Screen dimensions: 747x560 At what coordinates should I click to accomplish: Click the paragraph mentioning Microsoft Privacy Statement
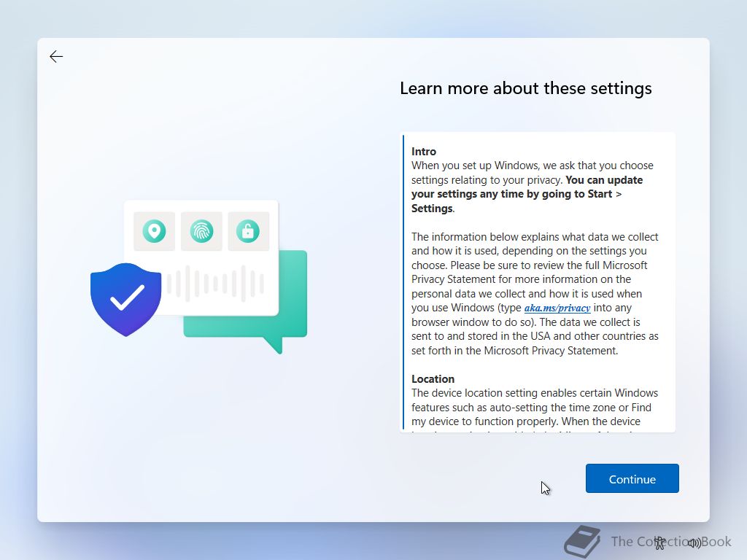point(535,294)
